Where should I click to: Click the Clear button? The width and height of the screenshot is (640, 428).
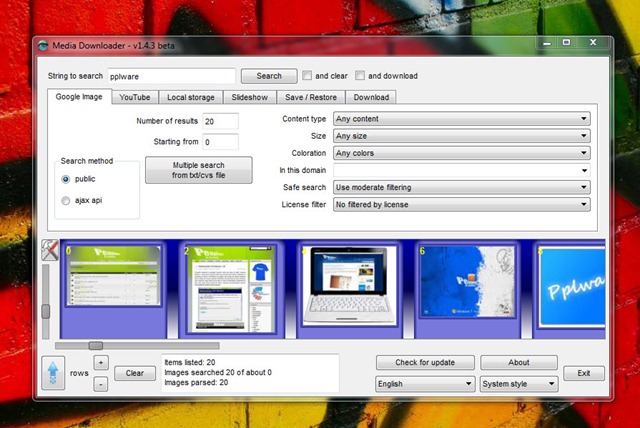135,373
